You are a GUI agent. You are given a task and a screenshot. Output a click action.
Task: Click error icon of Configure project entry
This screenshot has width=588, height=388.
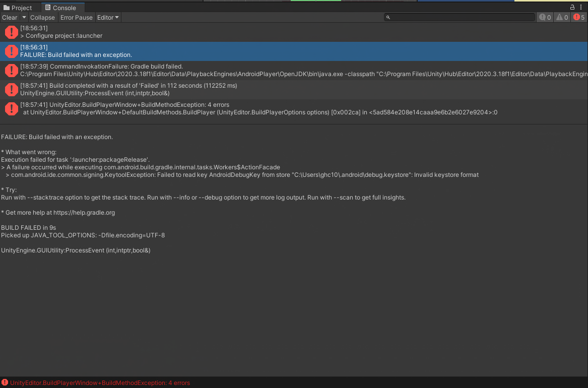coord(11,32)
